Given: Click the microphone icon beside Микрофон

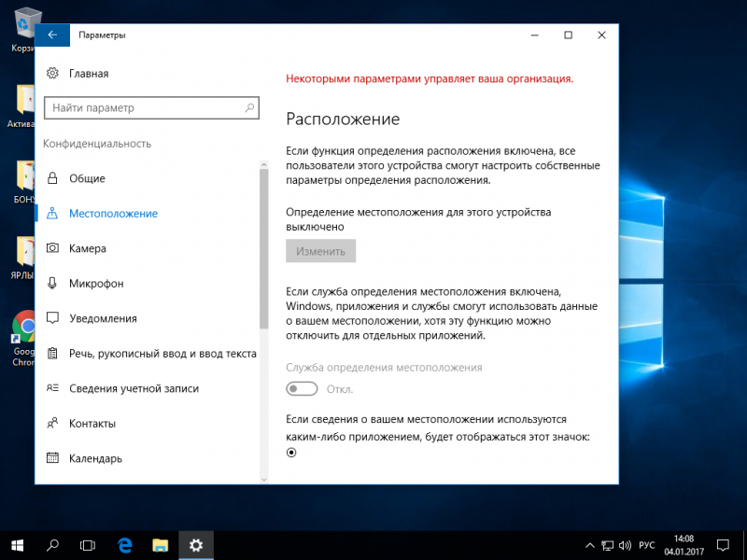Looking at the screenshot, I should tap(52, 284).
